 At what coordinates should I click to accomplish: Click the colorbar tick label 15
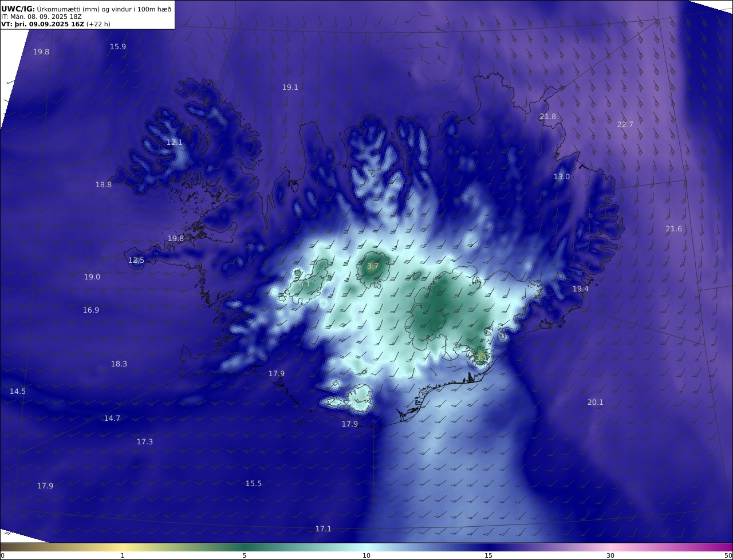click(x=488, y=555)
